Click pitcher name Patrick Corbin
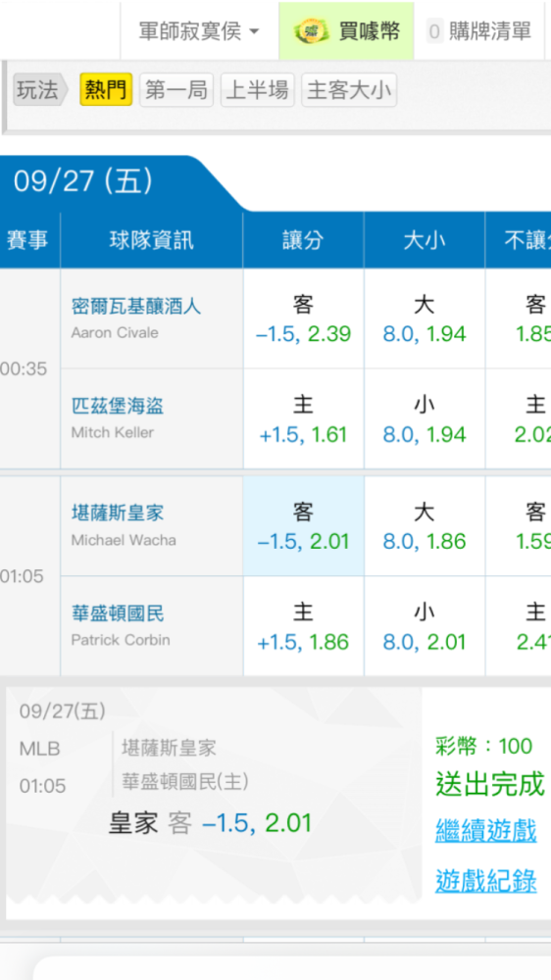This screenshot has width=551, height=980. (121, 640)
